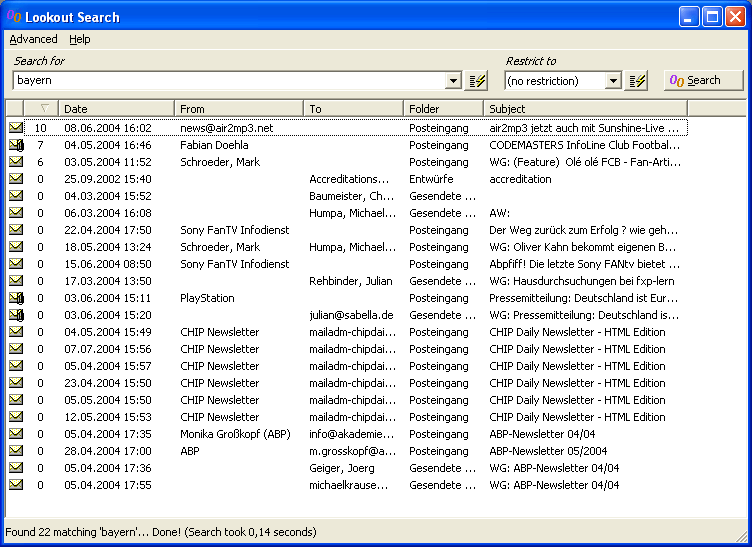Select the ABP-Newsletter 05/2004 subject

pos(548,451)
